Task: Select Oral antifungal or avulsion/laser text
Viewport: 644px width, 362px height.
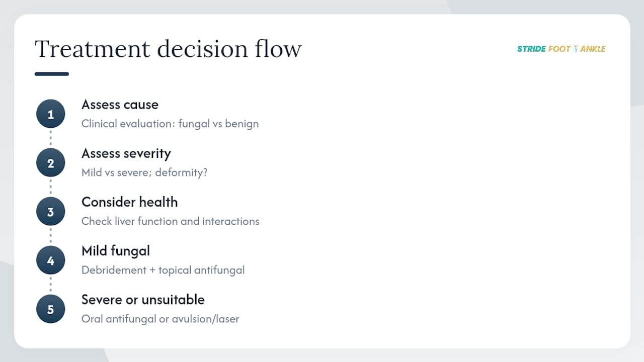Action: click(x=160, y=319)
